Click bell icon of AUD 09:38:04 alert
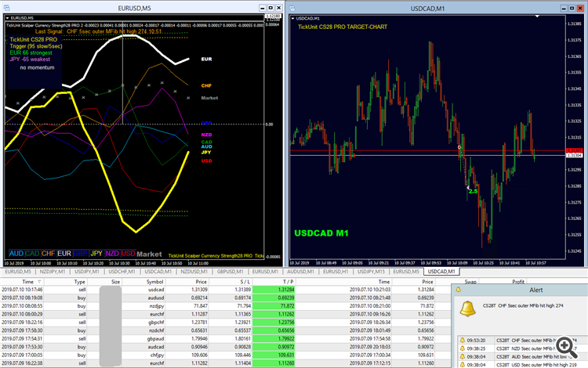The width and height of the screenshot is (588, 368). pos(463,357)
